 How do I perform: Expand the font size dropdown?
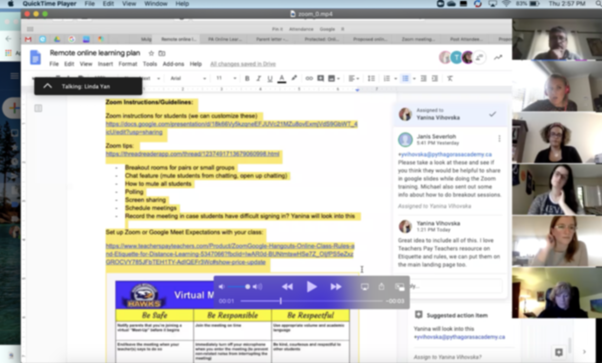[x=226, y=78]
